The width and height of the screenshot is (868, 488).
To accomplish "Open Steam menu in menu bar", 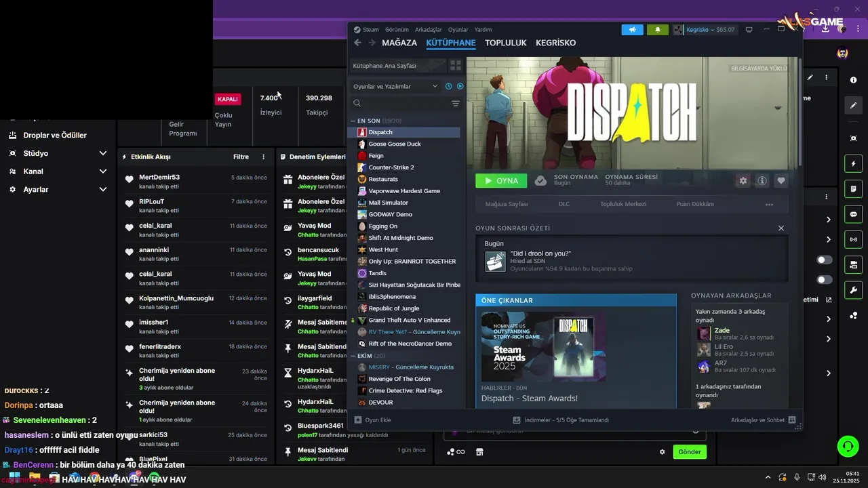I will point(371,30).
